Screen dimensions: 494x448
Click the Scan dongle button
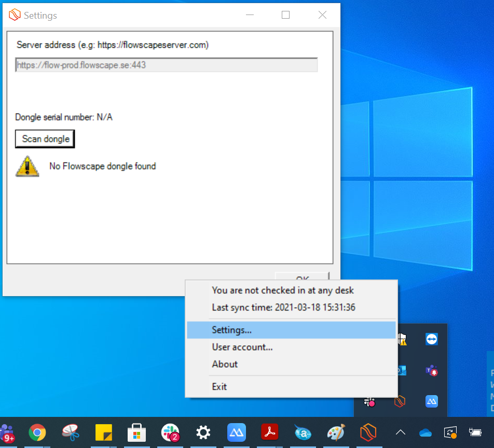(45, 139)
